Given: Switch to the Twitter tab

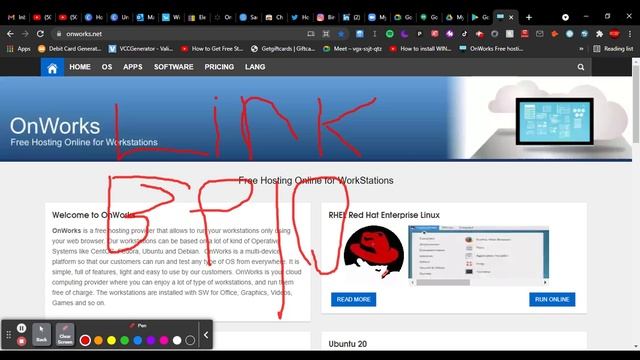Looking at the screenshot, I should 300,17.
